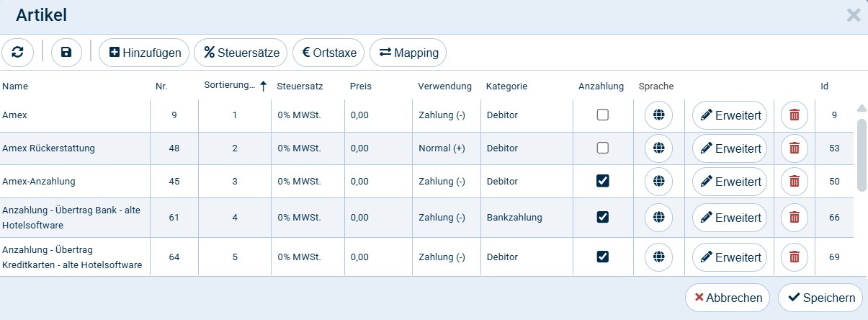Click Speichern to save changes
Image resolution: width=868 pixels, height=320 pixels.
coord(820,298)
